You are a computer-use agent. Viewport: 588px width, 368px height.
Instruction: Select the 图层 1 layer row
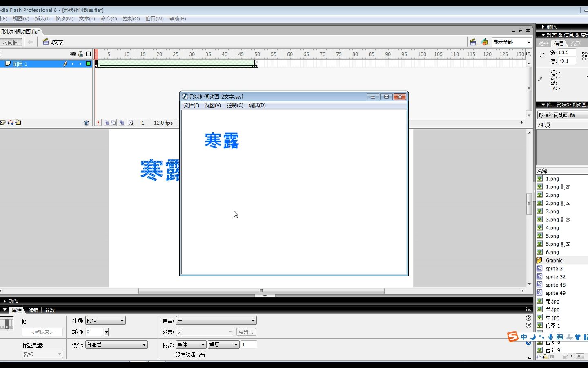click(46, 64)
